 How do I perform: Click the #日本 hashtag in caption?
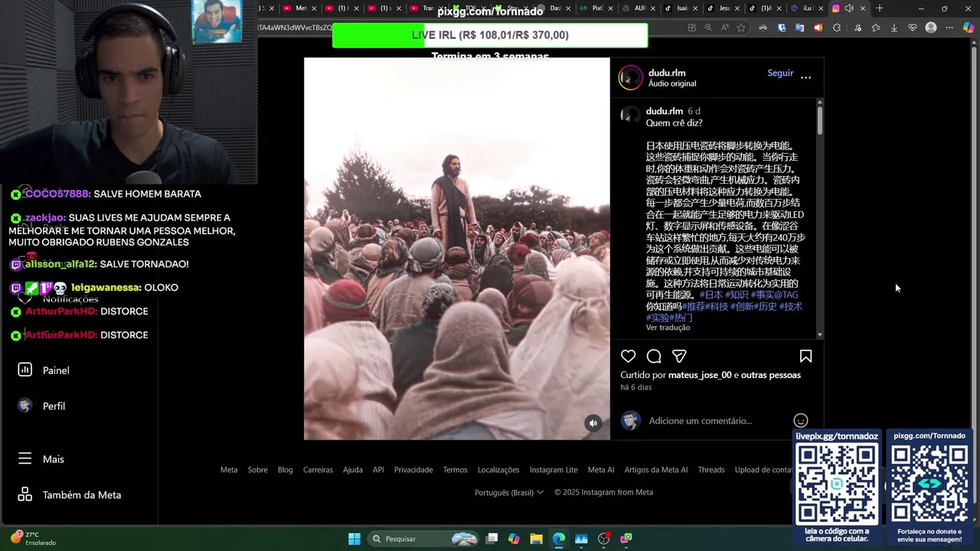coord(711,295)
